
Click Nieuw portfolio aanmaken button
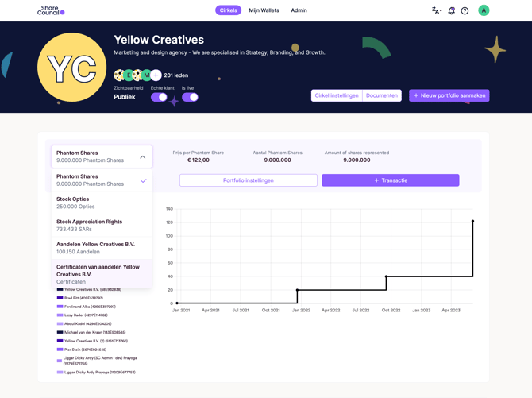coord(449,95)
